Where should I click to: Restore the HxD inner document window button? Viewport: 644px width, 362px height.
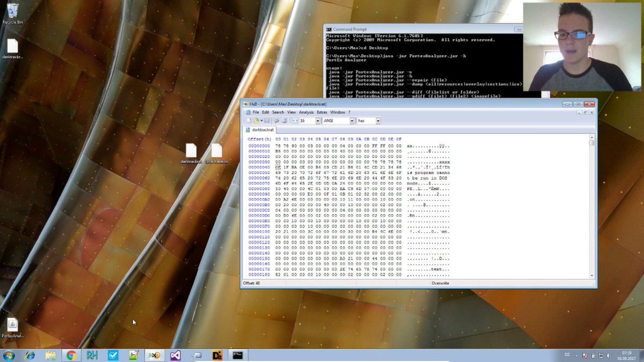point(586,112)
